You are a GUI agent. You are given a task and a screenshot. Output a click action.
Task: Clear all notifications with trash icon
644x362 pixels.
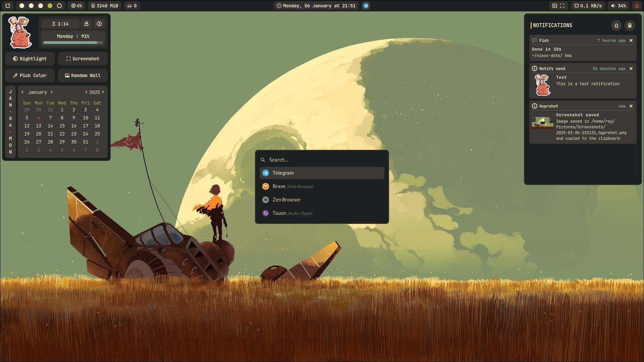tap(630, 25)
